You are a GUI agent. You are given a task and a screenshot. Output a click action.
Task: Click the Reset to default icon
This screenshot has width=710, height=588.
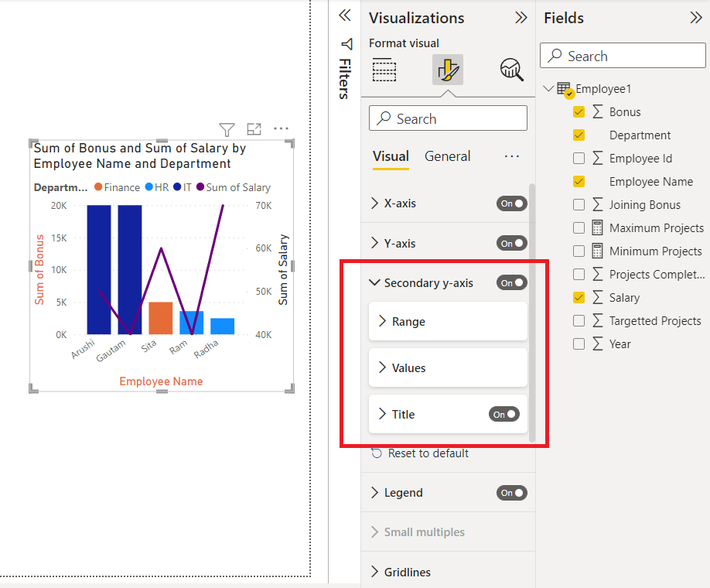[x=377, y=453]
